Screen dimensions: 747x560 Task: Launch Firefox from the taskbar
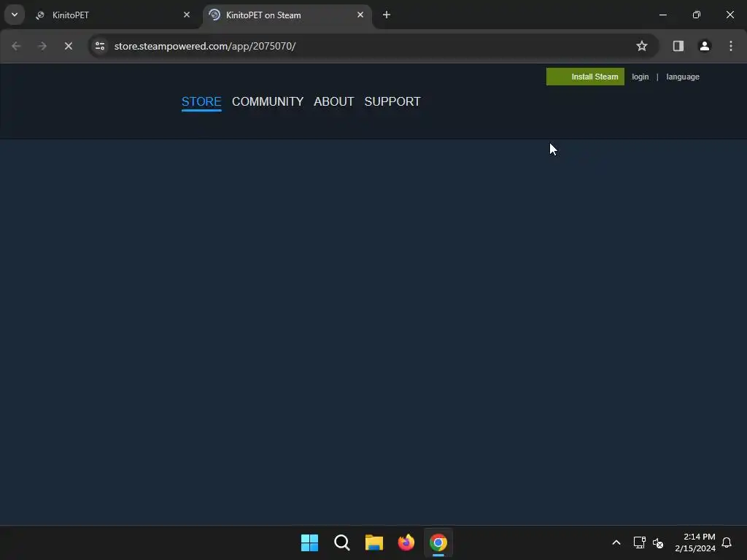406,542
